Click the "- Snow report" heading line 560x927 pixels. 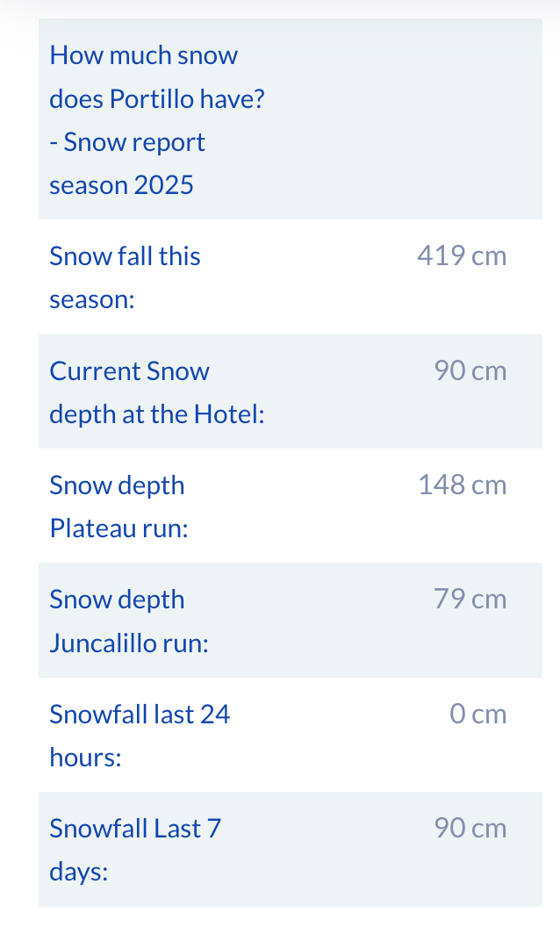[127, 142]
